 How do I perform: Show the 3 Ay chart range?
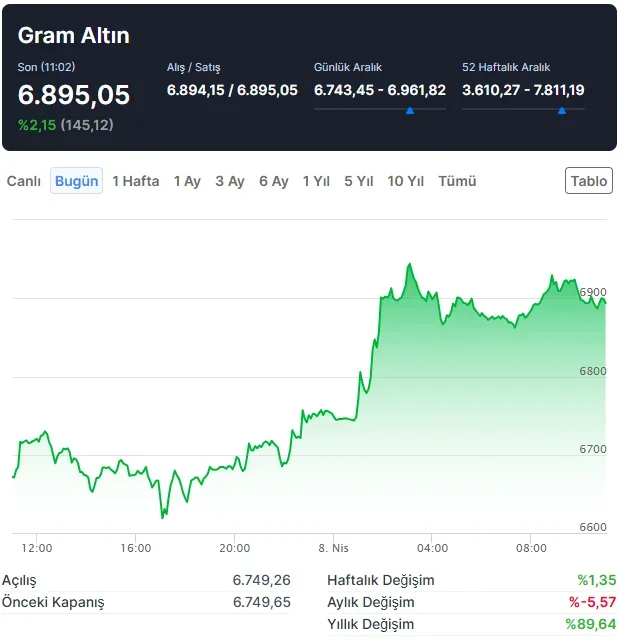tap(230, 181)
